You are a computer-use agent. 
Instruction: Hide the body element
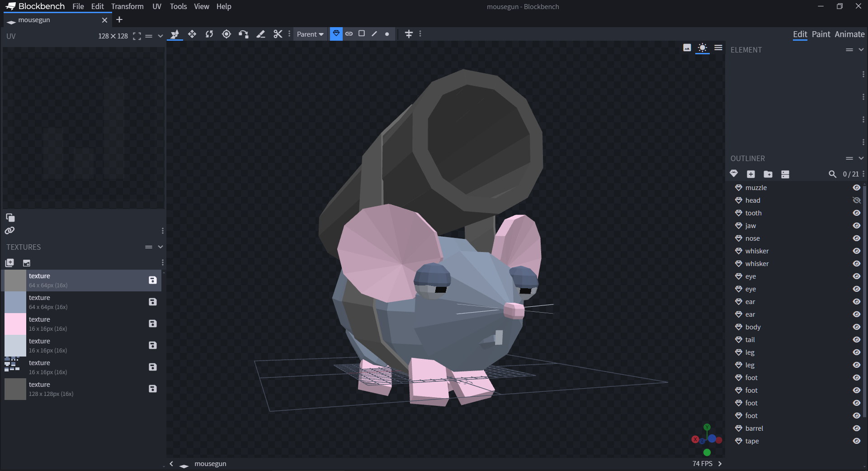click(x=857, y=327)
